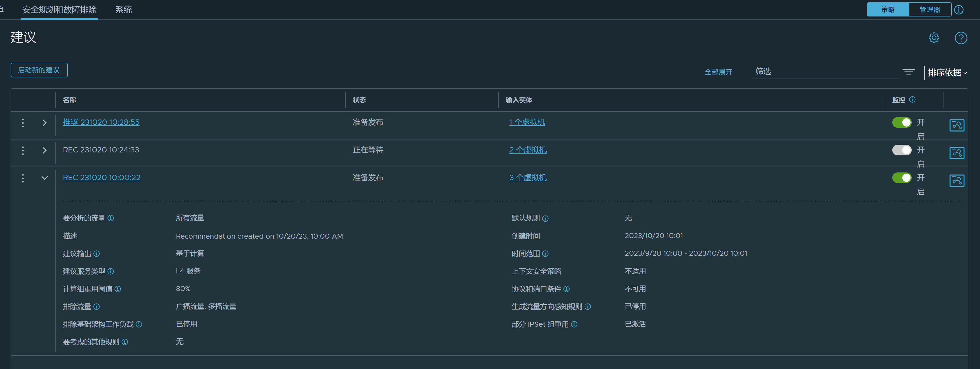980x369 pixels.
Task: Click the 广播流量, 多播流量 value
Action: point(206,306)
